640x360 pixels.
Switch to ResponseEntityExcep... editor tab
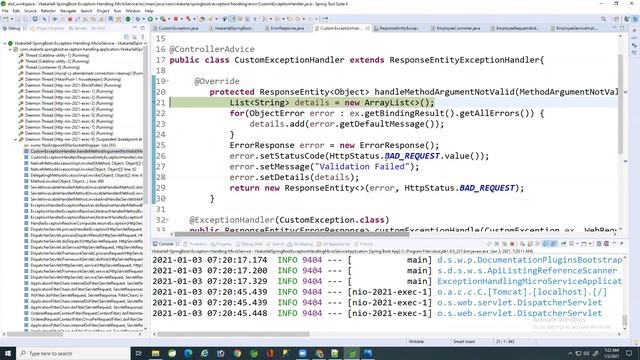[399, 28]
